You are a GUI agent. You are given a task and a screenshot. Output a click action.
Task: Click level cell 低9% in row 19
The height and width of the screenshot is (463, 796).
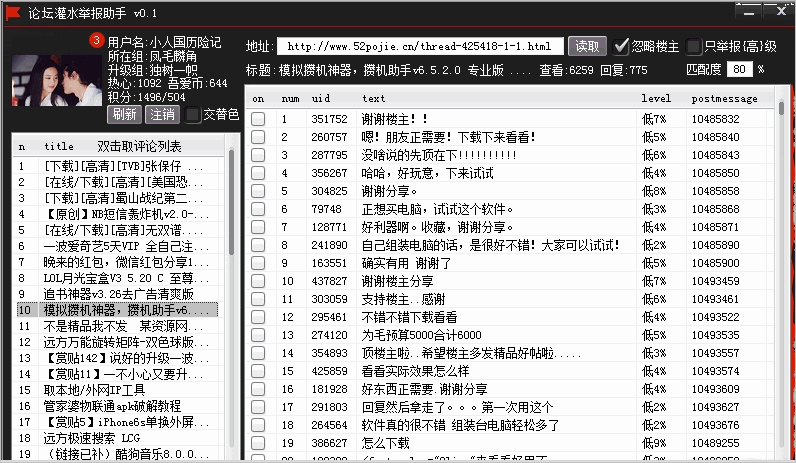click(654, 443)
